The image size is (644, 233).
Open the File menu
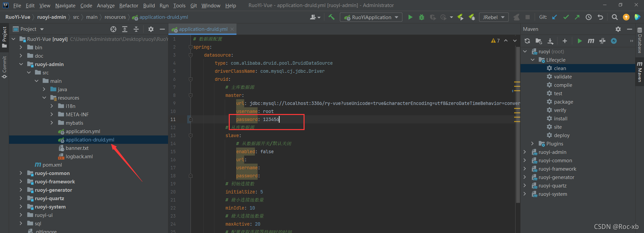coord(17,5)
